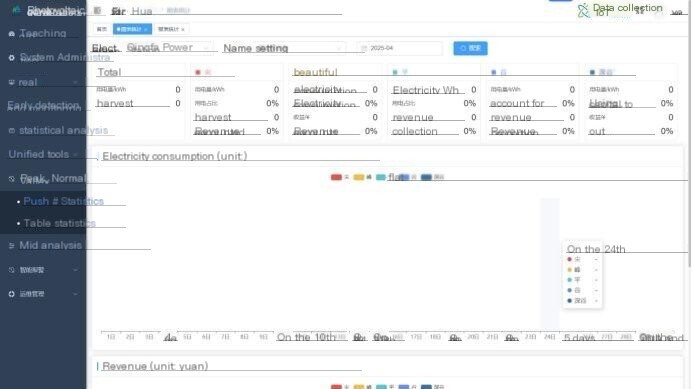
Task: Open the Early detection sidebar item
Action: pyautogui.click(x=43, y=106)
